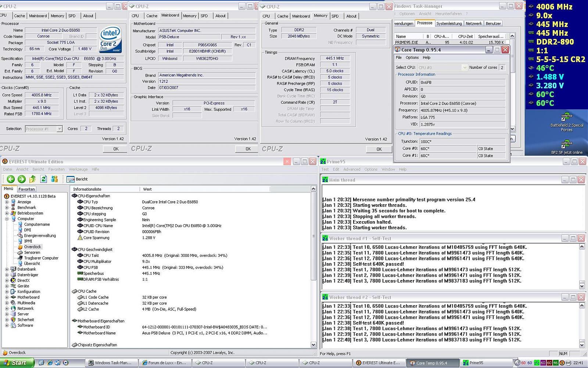Click Intel Core 2 Duo logo in CPU-Z
Screen dimensions: 588x368
click(110, 40)
